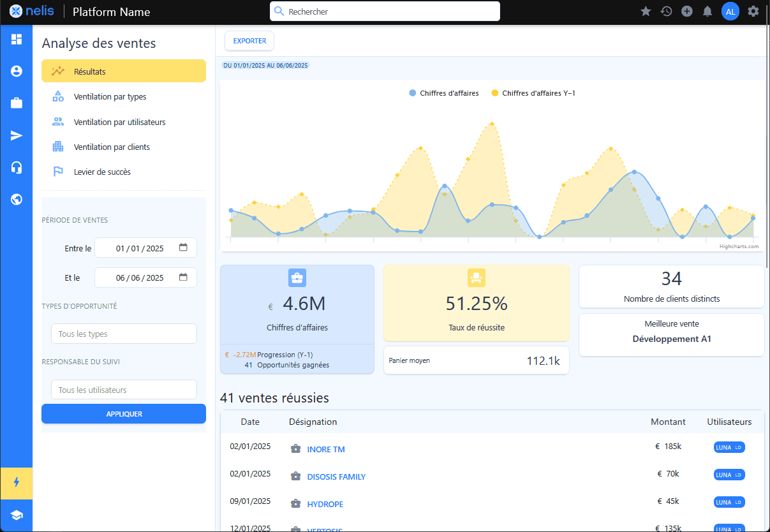Click the LUNA user badge in the DISOSIS FAMILY row
The image size is (770, 532).
729,475
